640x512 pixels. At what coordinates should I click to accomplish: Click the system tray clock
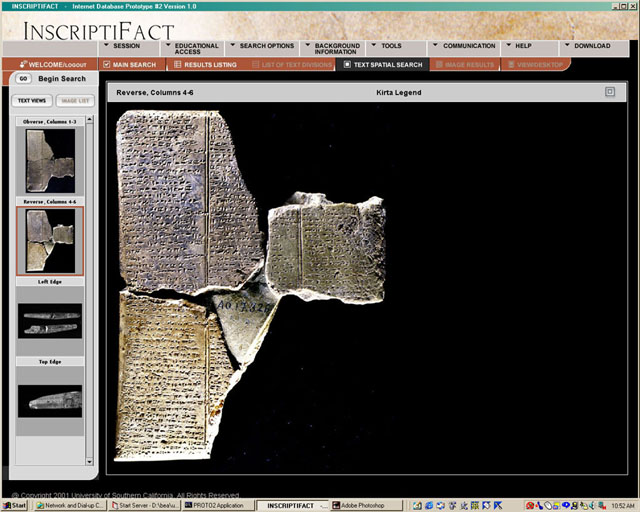[622, 506]
